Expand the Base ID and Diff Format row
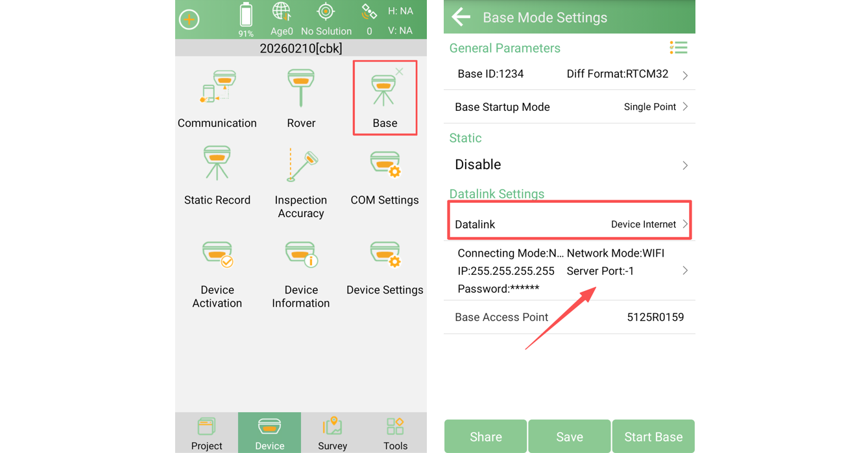The height and width of the screenshot is (453, 868). click(x=569, y=75)
